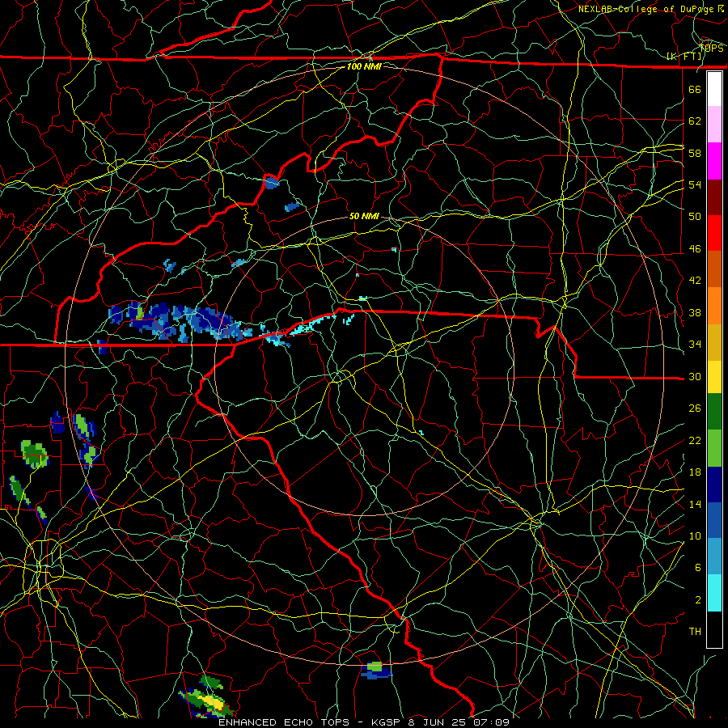Click the legend value 62

(x=695, y=121)
